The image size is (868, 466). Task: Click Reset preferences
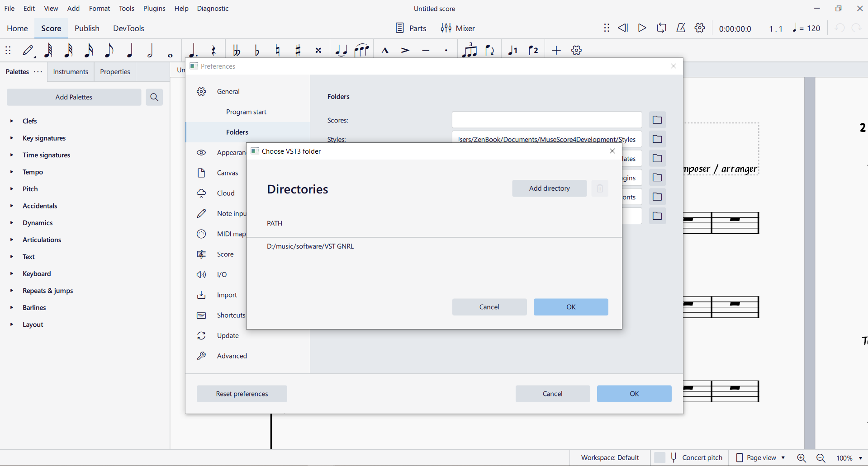click(x=242, y=394)
